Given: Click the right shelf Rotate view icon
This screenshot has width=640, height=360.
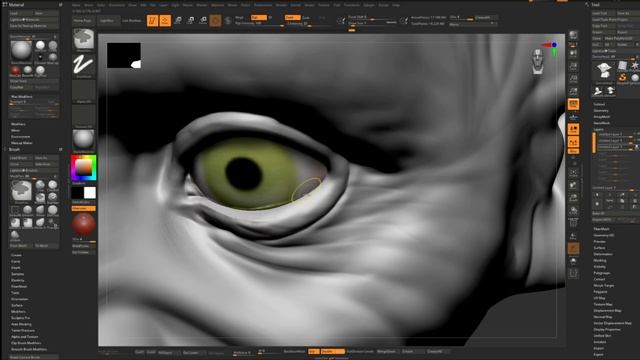Looking at the screenshot, I should (x=573, y=211).
